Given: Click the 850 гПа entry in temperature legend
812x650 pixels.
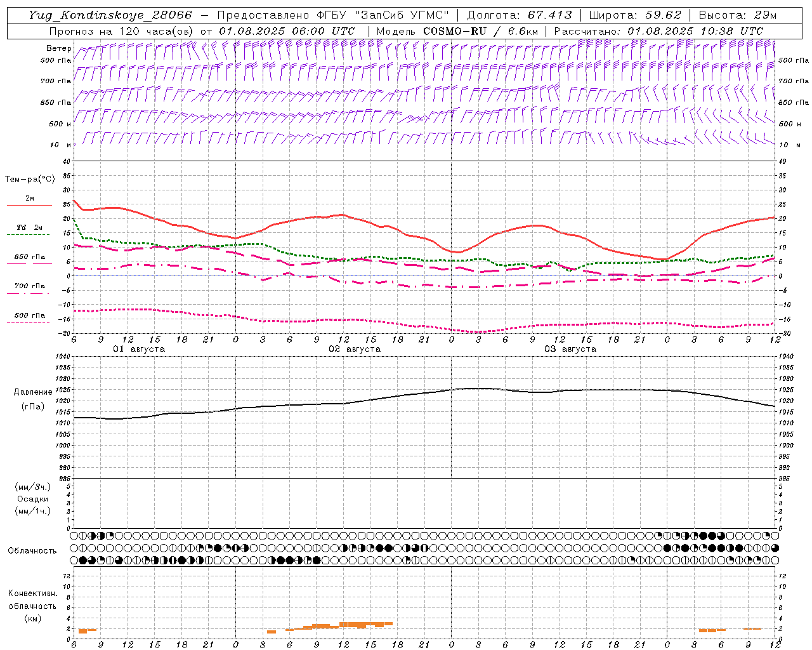Looking at the screenshot, I should click(30, 256).
